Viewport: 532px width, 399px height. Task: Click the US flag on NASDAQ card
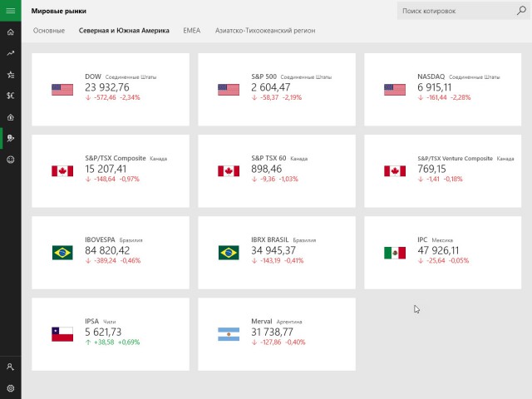(395, 90)
